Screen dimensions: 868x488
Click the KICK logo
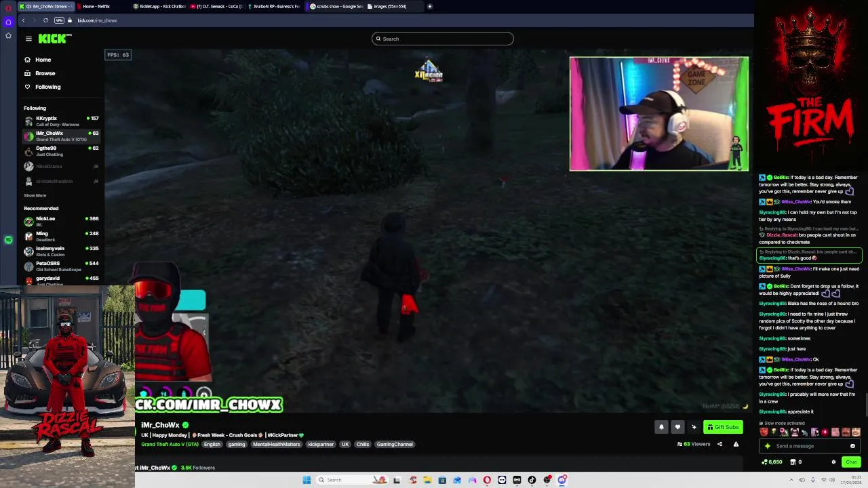coord(55,39)
